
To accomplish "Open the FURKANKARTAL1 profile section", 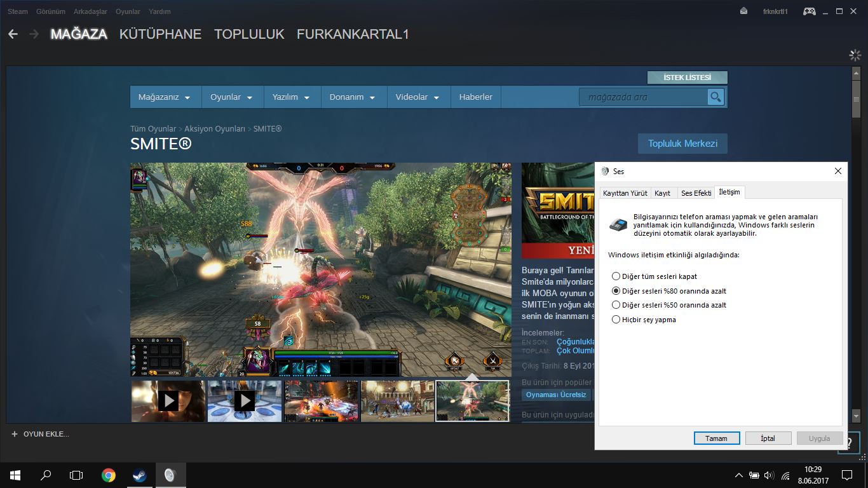I will pyautogui.click(x=353, y=34).
